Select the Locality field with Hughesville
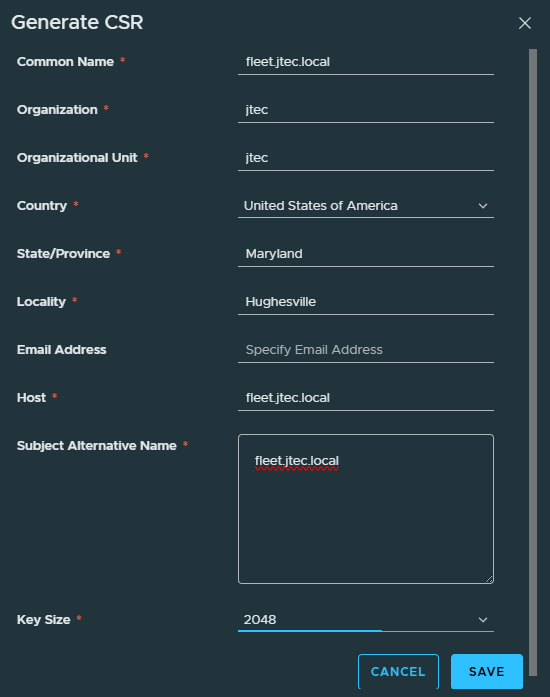Screen dimensions: 550x697 coord(365,302)
